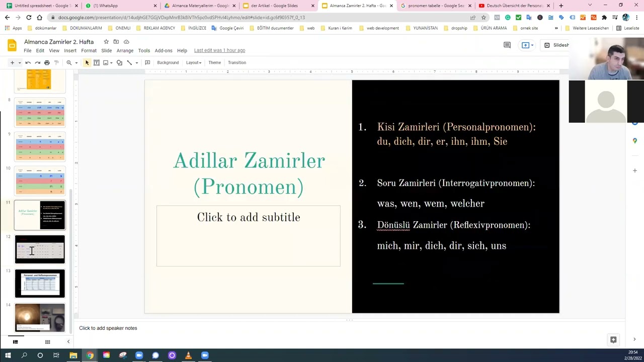Image resolution: width=644 pixels, height=362 pixels.
Task: Select the Shape tool
Action: (x=119, y=63)
